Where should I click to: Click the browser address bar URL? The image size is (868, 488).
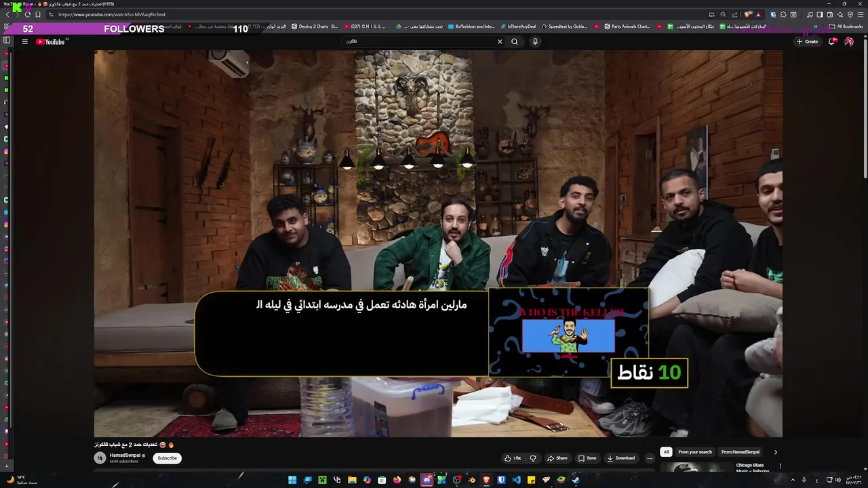tap(112, 14)
